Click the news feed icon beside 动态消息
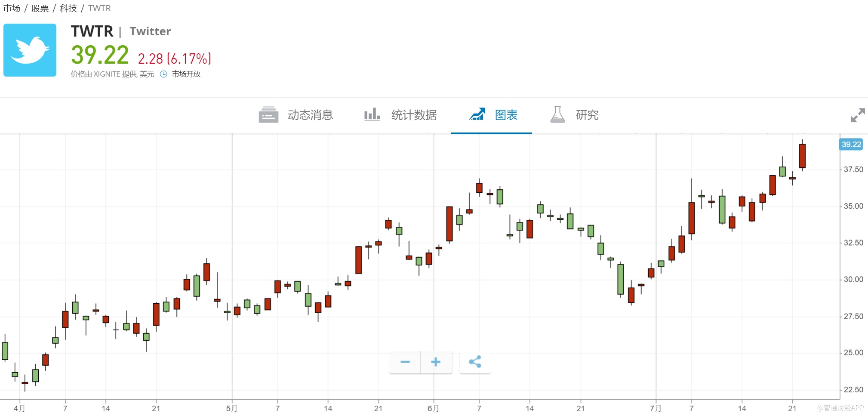This screenshot has width=868, height=416. 268,115
